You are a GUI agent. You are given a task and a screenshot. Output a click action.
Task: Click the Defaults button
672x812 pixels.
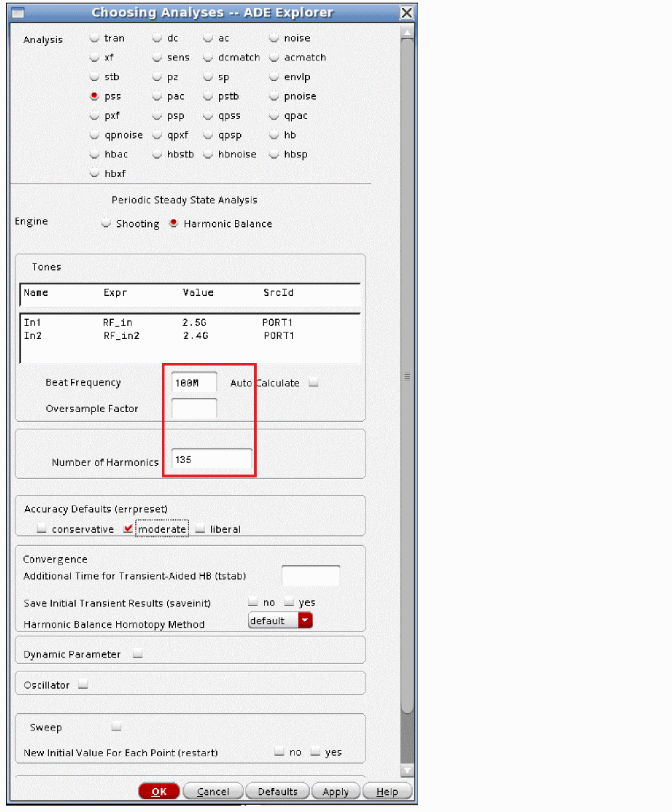coord(277,791)
